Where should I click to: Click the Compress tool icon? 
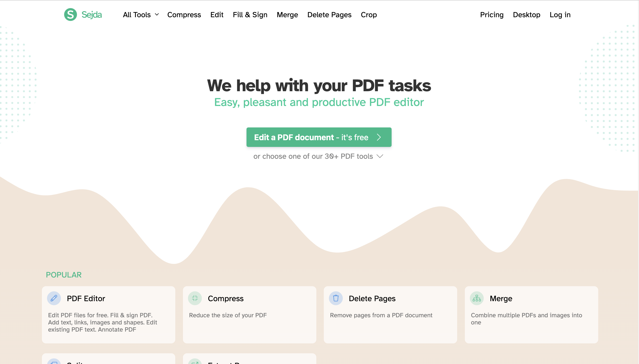click(x=195, y=298)
